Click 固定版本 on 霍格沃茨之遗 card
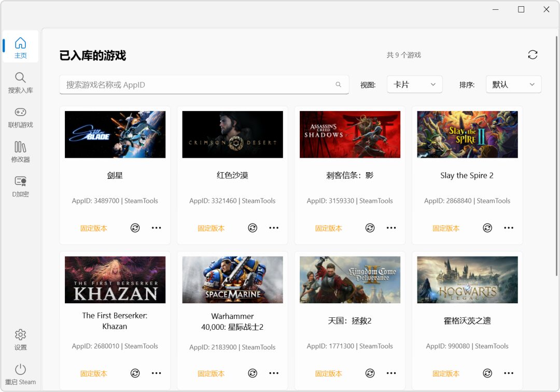The height and width of the screenshot is (392, 560). [446, 373]
